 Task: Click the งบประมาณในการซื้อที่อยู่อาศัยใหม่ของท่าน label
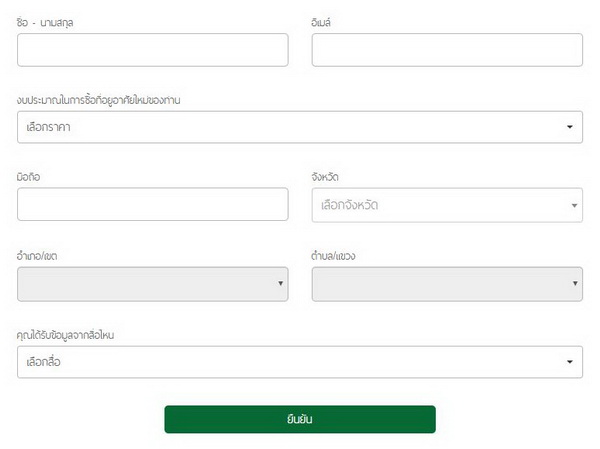tap(98, 99)
